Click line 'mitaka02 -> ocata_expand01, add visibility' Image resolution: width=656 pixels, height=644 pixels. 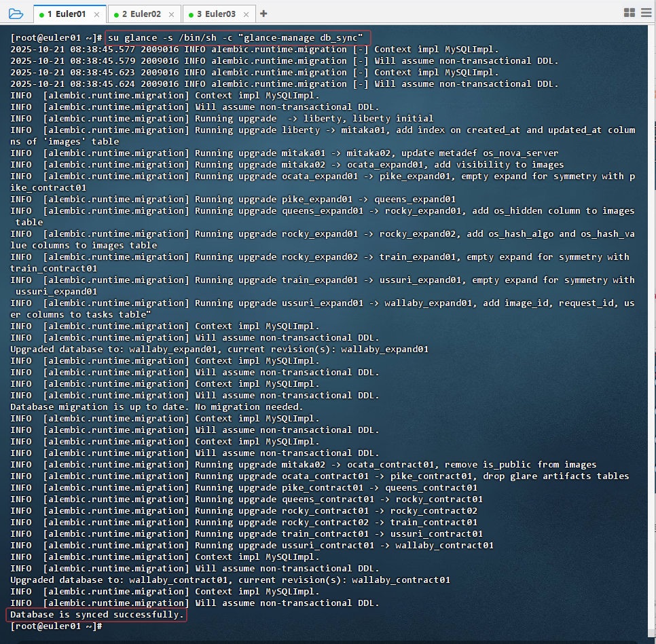[287, 165]
